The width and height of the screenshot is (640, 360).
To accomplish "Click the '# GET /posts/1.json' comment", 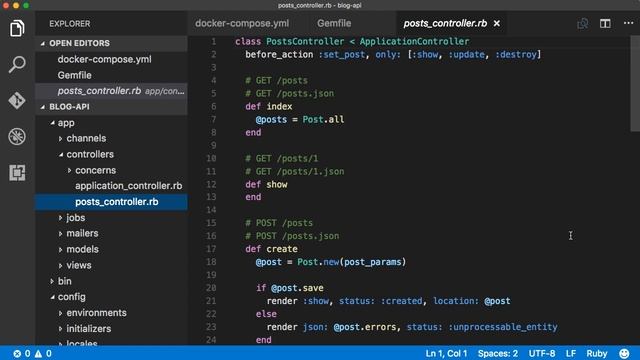I will pos(294,171).
